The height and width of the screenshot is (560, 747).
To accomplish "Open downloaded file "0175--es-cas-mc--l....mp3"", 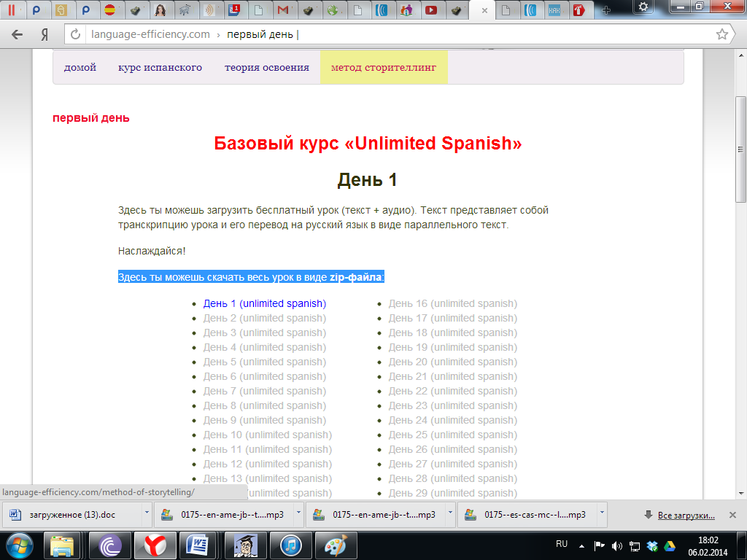I will (x=528, y=515).
